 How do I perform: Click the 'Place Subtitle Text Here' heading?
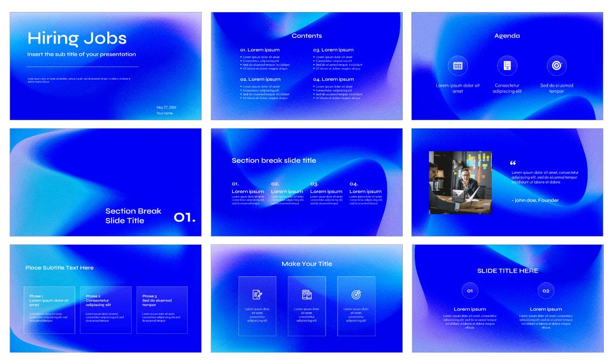click(59, 268)
